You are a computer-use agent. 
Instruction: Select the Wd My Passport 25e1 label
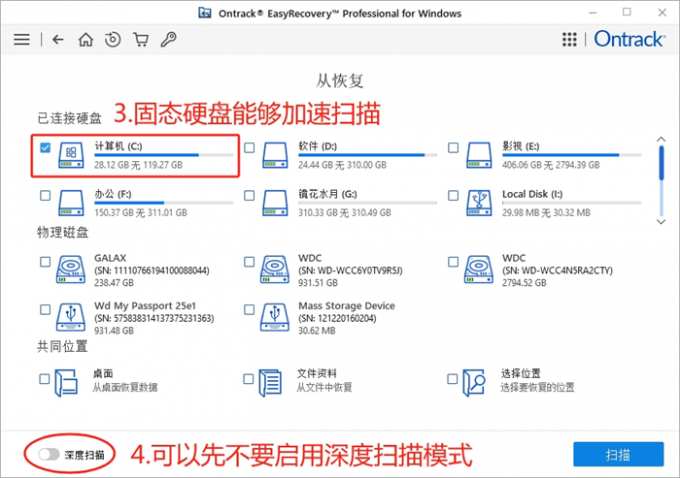(x=145, y=305)
